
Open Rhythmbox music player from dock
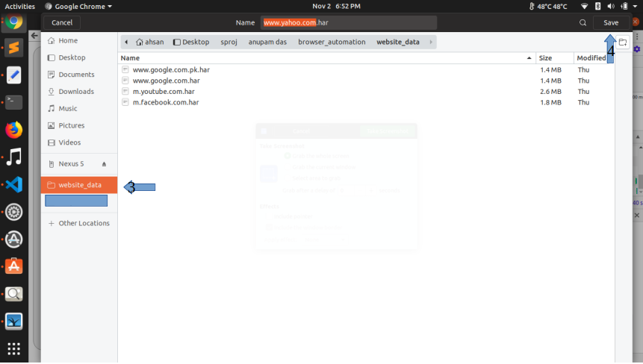pyautogui.click(x=13, y=157)
